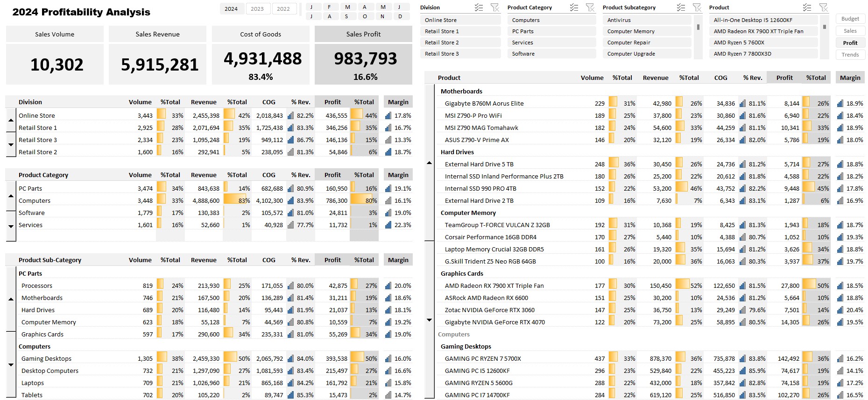Viewport: 868px width, 400px height.
Task: Clear filter on Product Category slicer
Action: point(590,7)
